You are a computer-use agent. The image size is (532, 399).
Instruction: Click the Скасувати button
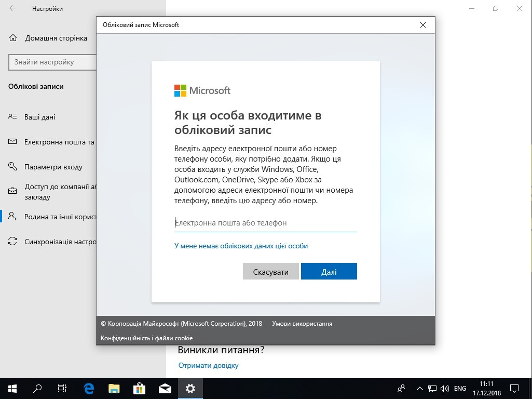click(x=271, y=271)
